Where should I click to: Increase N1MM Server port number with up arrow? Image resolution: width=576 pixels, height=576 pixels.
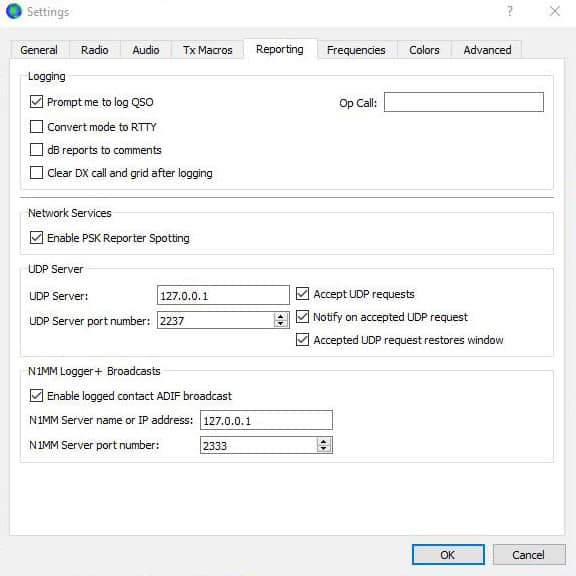pyautogui.click(x=323, y=441)
